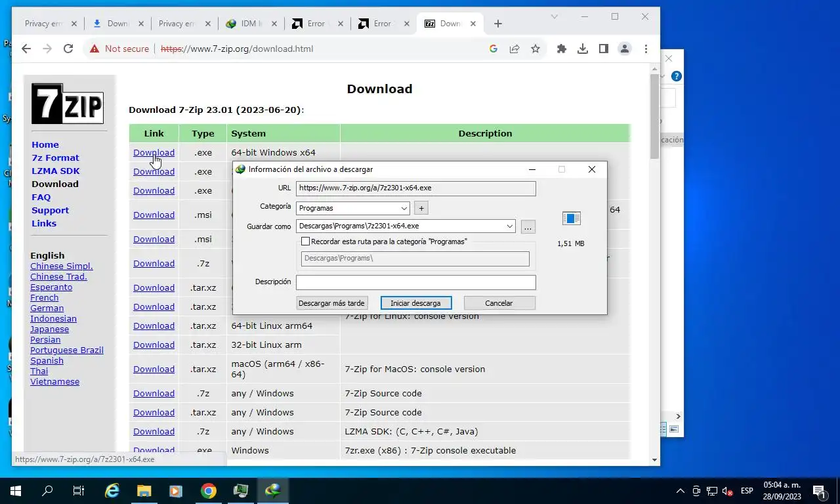This screenshot has height=504, width=840.
Task: Download link for macOS .tar.xz
Action: [x=154, y=369]
